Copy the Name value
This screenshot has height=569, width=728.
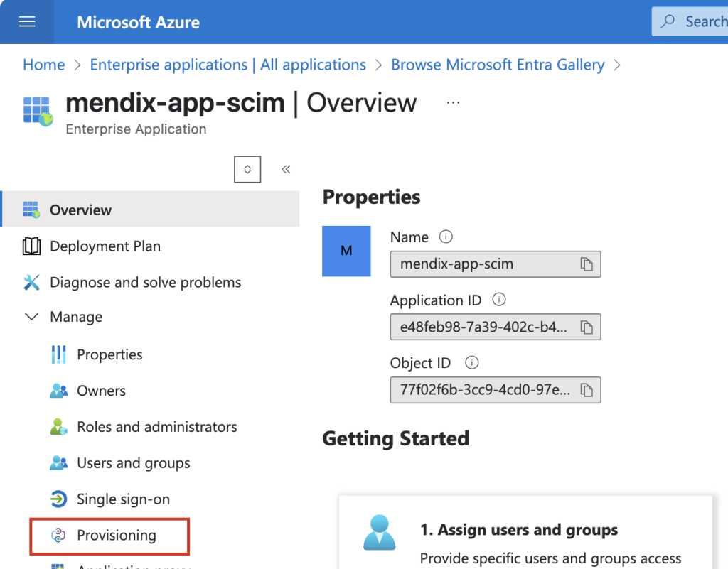[x=587, y=264]
